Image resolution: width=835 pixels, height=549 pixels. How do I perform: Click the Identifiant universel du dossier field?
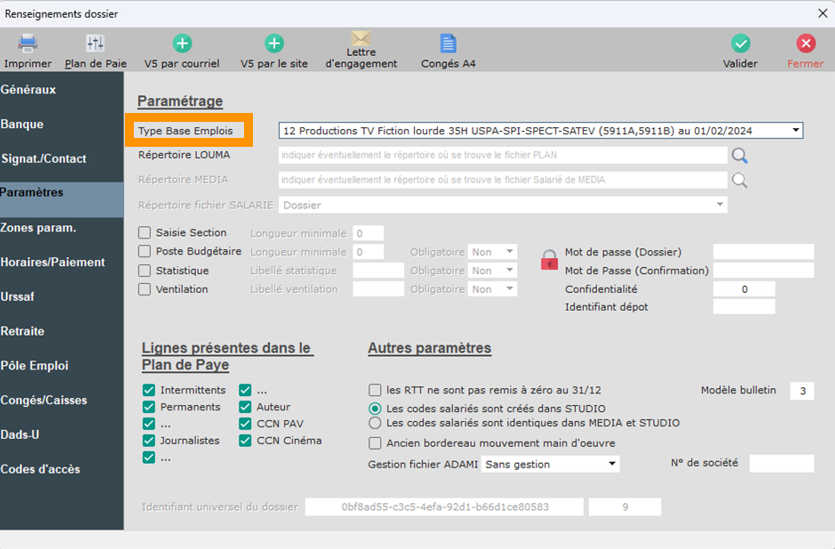click(444, 507)
